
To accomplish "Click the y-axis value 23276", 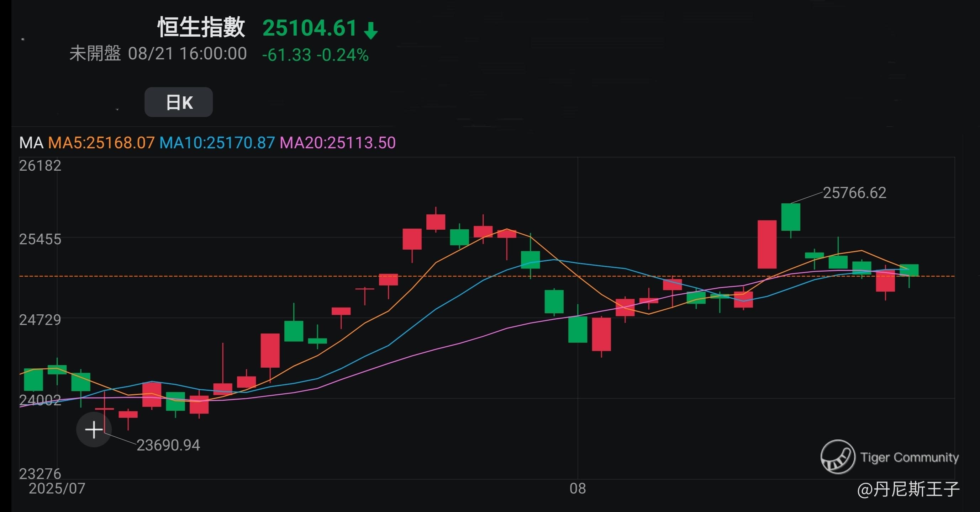I will 40,474.
